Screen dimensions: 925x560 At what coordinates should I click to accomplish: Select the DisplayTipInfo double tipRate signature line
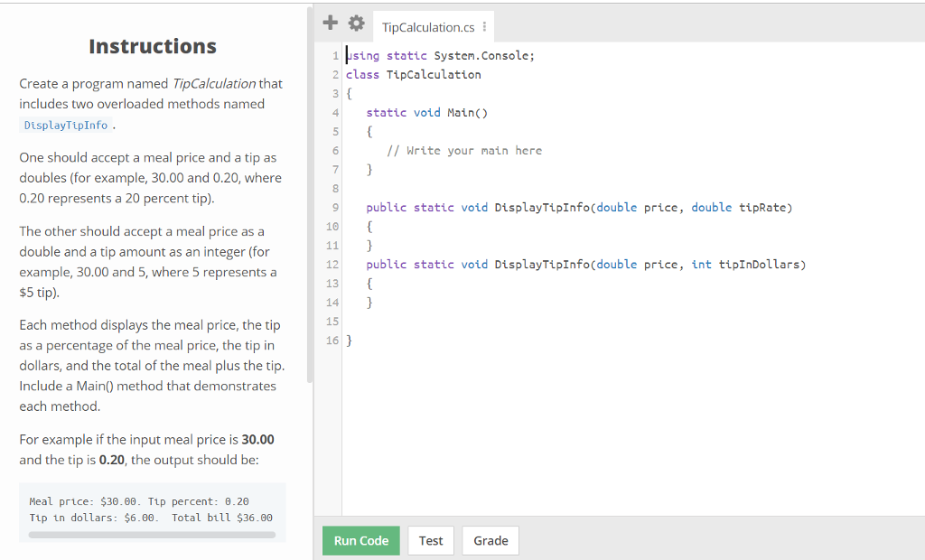[578, 207]
